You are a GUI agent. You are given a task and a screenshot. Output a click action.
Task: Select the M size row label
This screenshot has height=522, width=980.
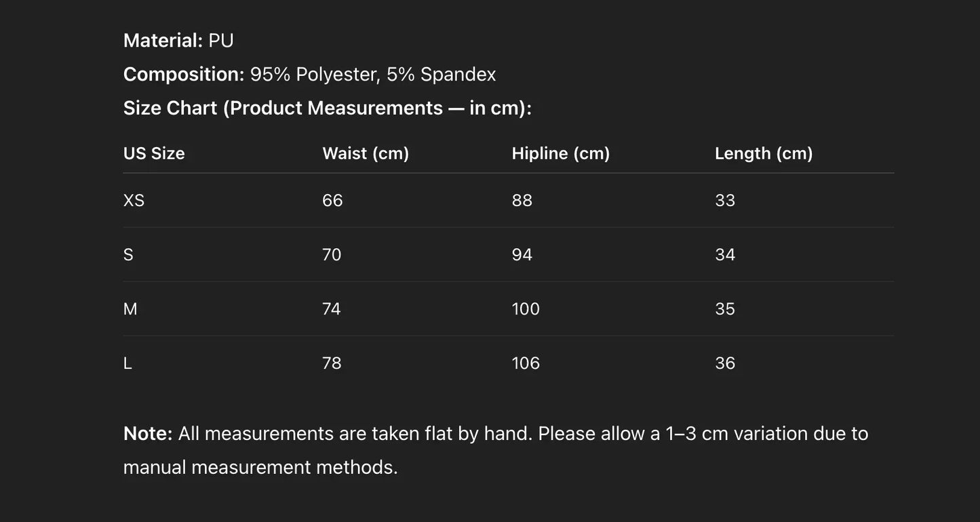130,309
